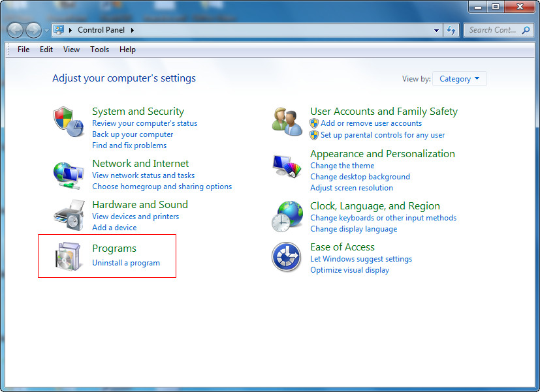Open the Network and Internet globe icon
This screenshot has height=392, width=540.
69,175
